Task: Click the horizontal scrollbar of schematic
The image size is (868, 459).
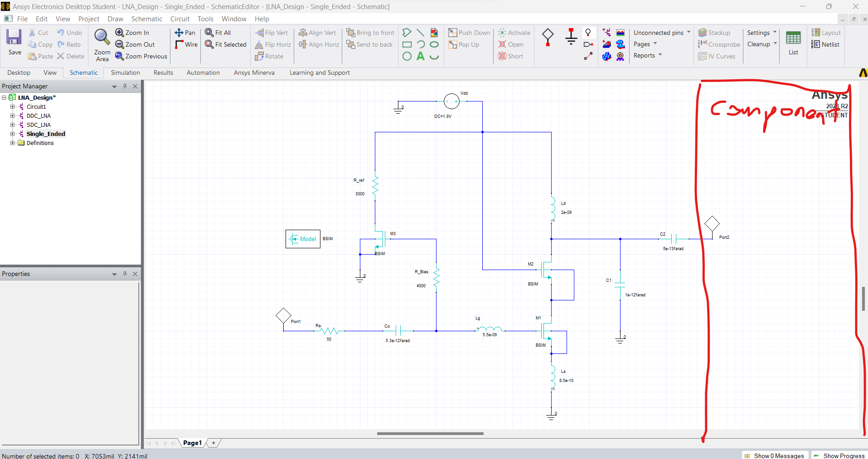Action: coord(430,434)
